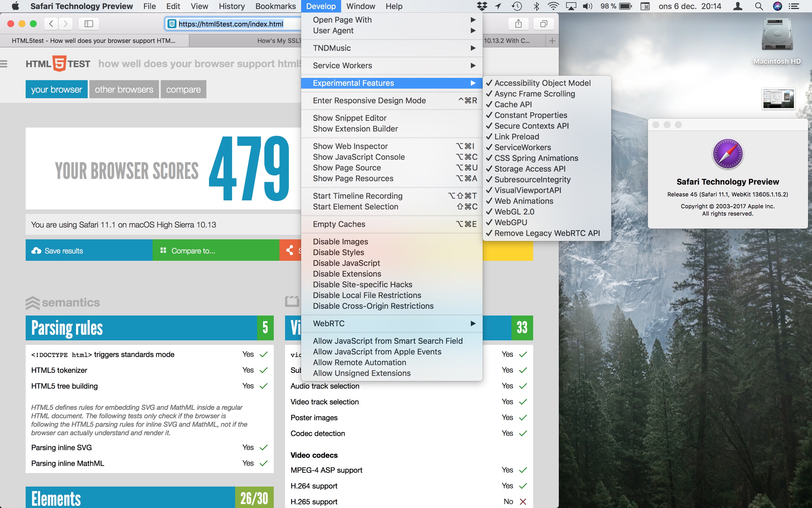Image resolution: width=812 pixels, height=508 pixels.
Task: Expand Open Page With submenu
Action: [392, 20]
